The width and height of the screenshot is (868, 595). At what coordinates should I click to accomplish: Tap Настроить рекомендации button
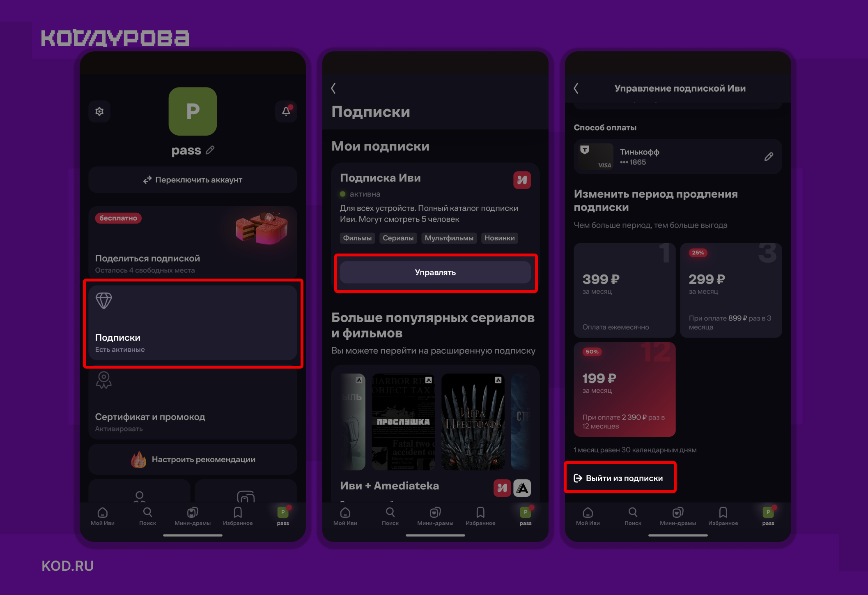193,459
